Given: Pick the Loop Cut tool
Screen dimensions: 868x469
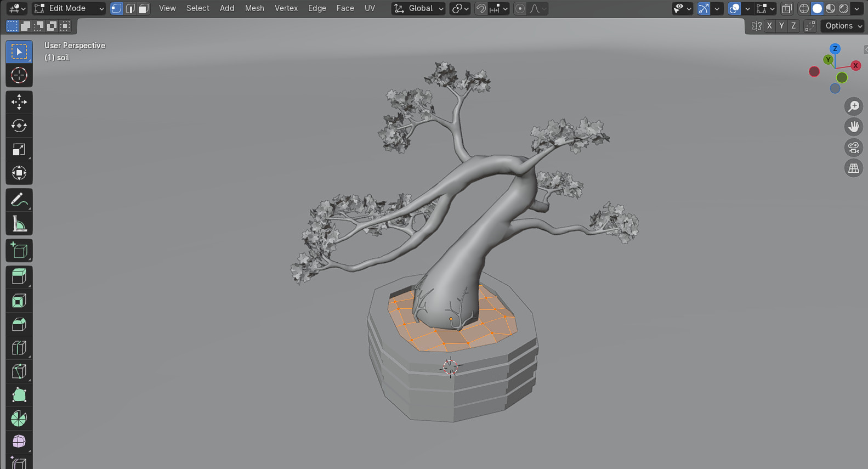Looking at the screenshot, I should point(19,348).
